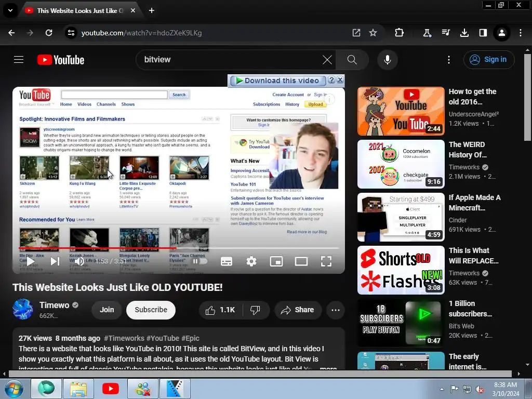This screenshot has width=532, height=399.
Task: Enter full screen mode
Action: [x=326, y=261]
